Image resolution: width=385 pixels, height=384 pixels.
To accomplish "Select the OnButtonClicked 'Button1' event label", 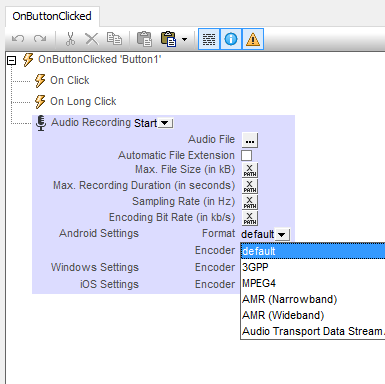I will (x=100, y=59).
